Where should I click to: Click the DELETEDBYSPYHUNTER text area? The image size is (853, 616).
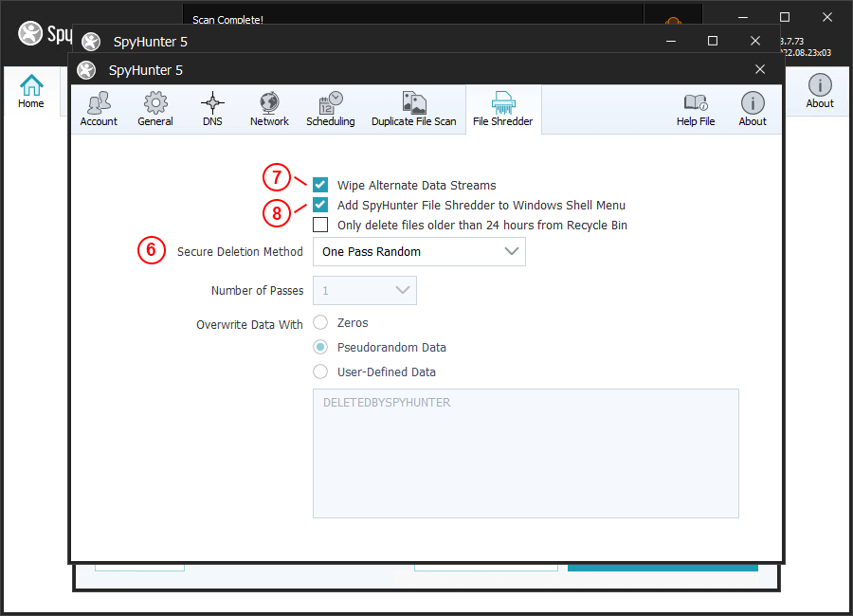pyautogui.click(x=525, y=453)
